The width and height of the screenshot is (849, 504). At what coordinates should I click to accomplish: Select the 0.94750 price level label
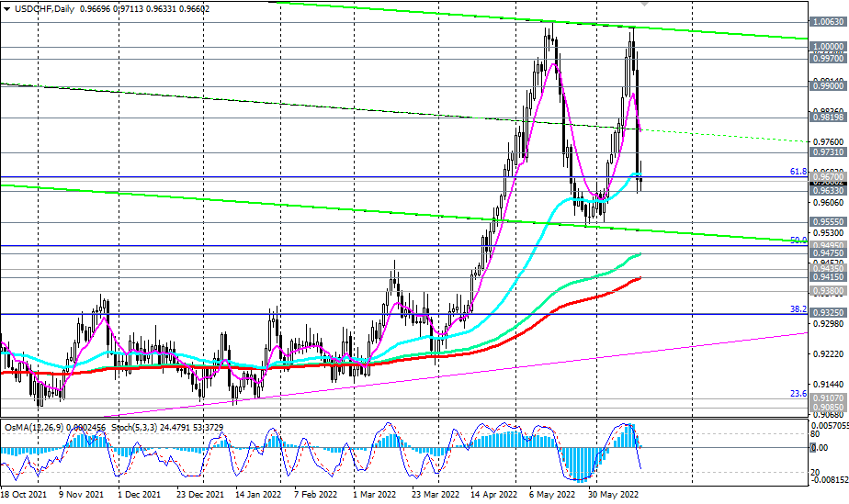pos(828,253)
